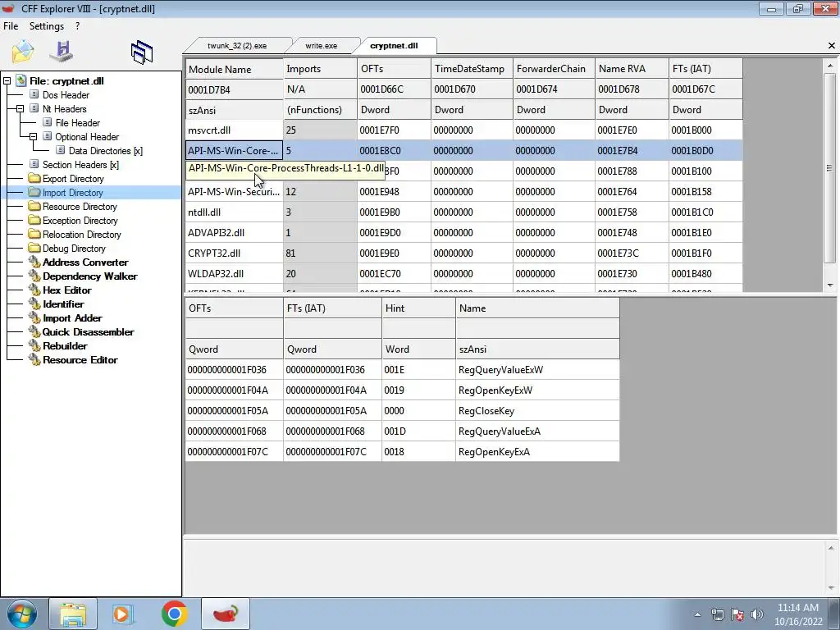Click the Hex Editor tool icon
Image resolution: width=840 pixels, height=630 pixels.
(34, 290)
